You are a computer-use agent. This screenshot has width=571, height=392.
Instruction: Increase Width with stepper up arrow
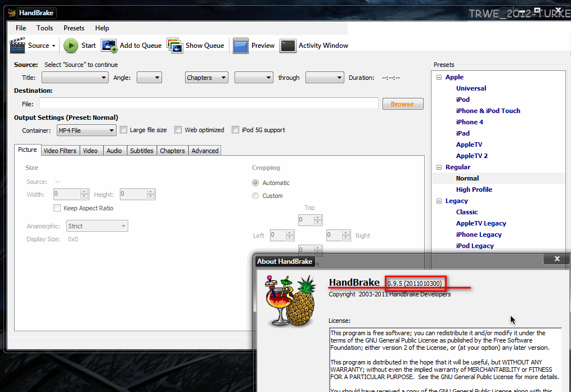[84, 191]
